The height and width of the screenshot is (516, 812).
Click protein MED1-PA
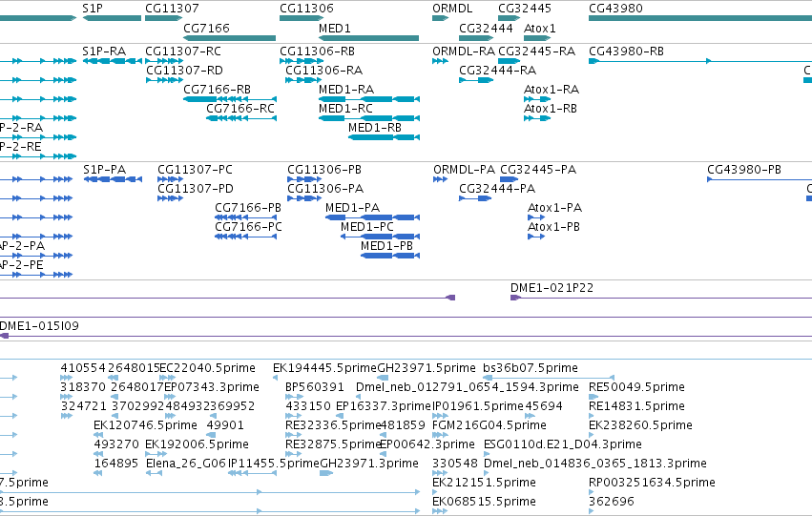tap(372, 217)
